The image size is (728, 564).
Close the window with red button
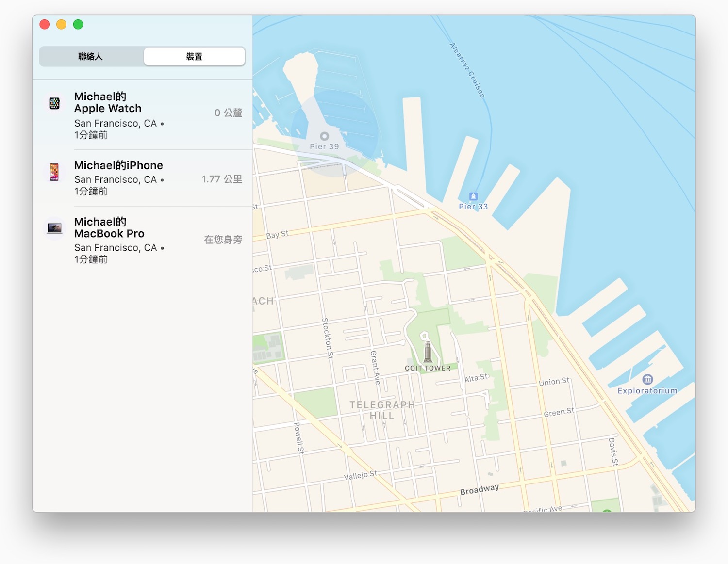tap(45, 24)
